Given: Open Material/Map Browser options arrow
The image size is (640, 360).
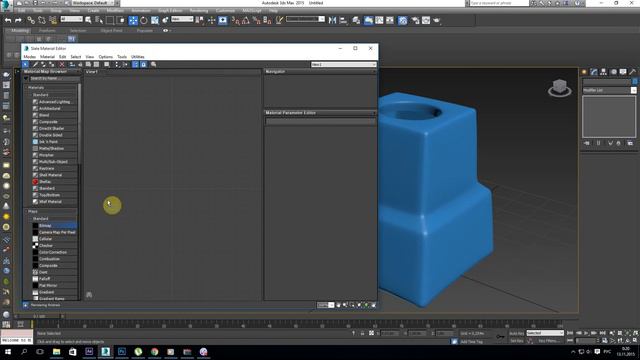Looking at the screenshot, I should [x=26, y=78].
